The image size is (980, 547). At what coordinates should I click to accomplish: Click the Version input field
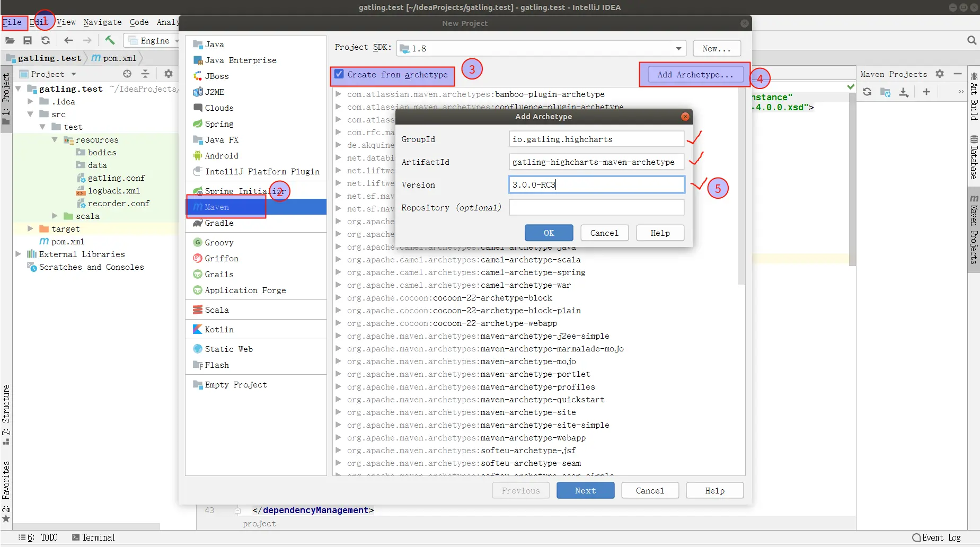coord(596,184)
